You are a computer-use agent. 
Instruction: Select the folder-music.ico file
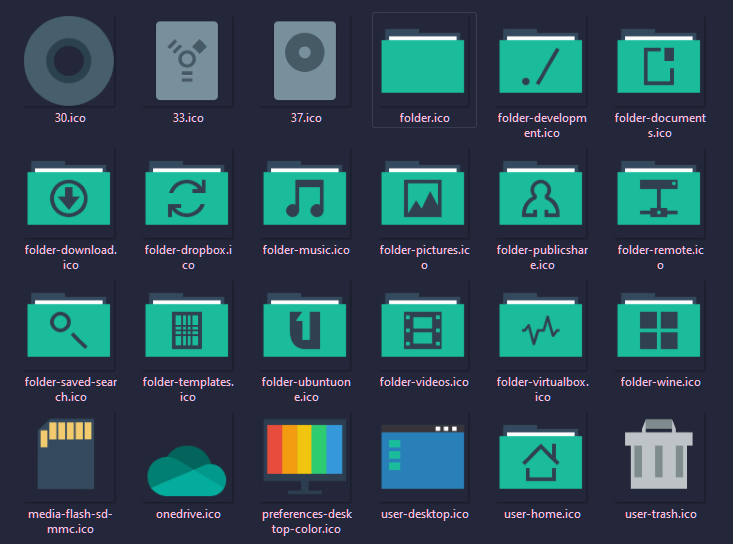click(x=305, y=194)
